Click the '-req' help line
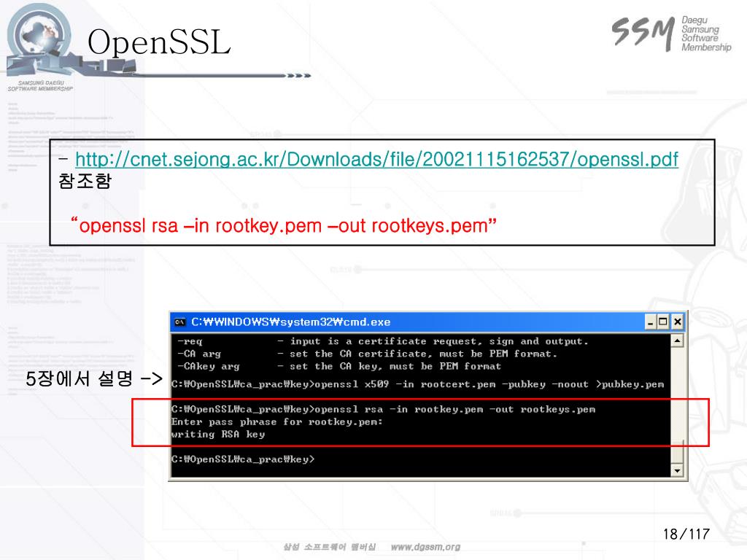 coord(383,341)
